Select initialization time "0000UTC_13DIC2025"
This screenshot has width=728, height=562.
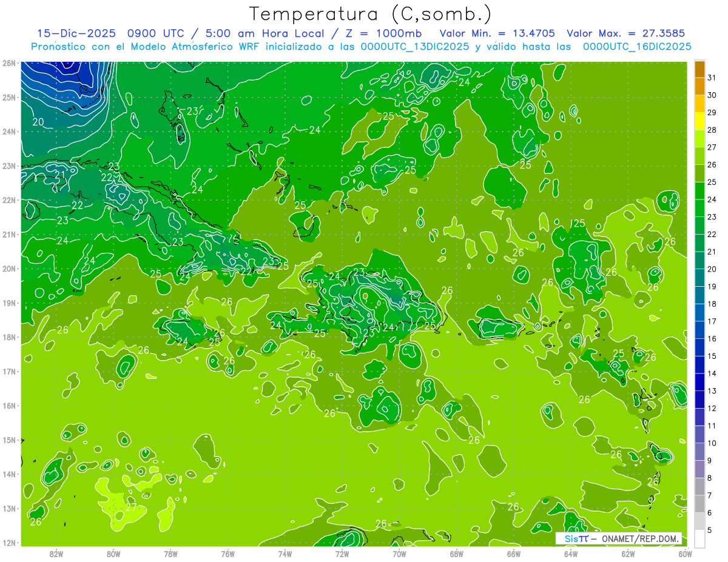coord(414,46)
